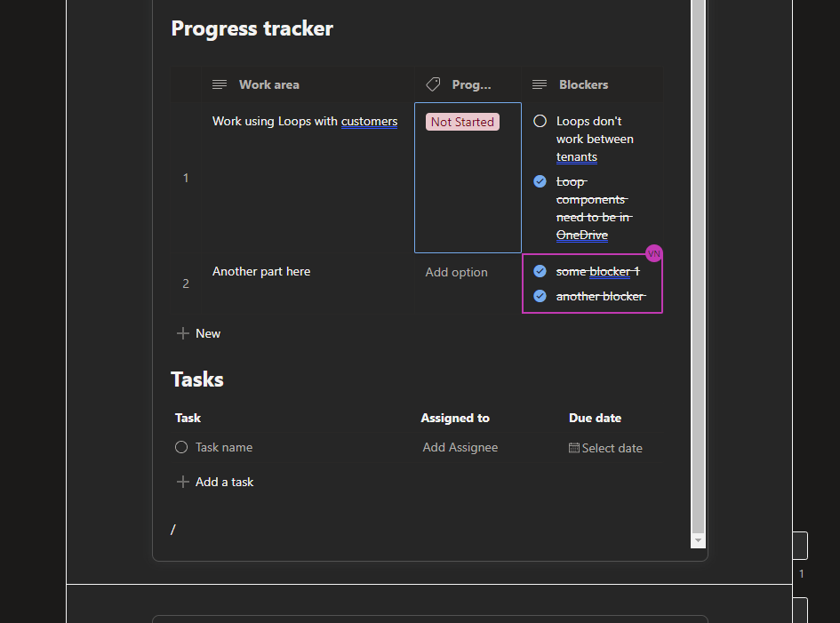Check the 'Loops don't work between tenants' blocker
This screenshot has width=840, height=623.
pos(540,121)
